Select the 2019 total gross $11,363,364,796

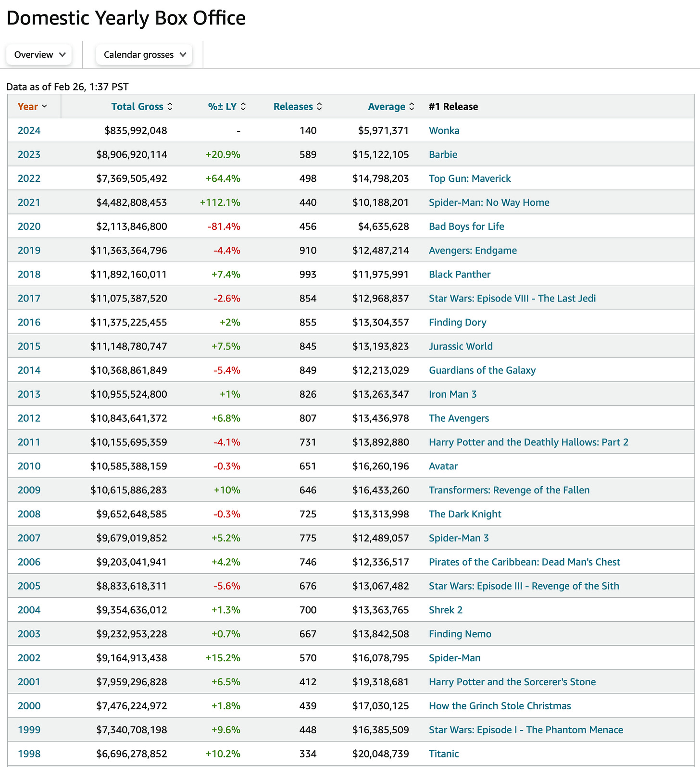(x=129, y=251)
